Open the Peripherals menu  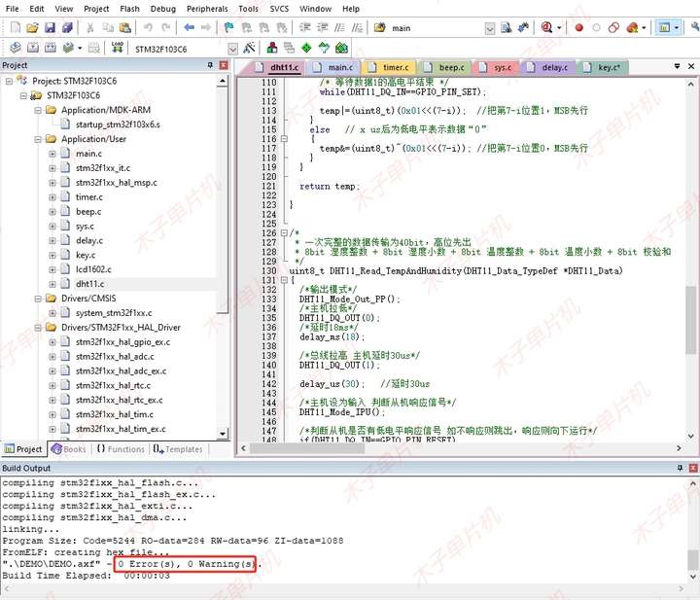(207, 9)
